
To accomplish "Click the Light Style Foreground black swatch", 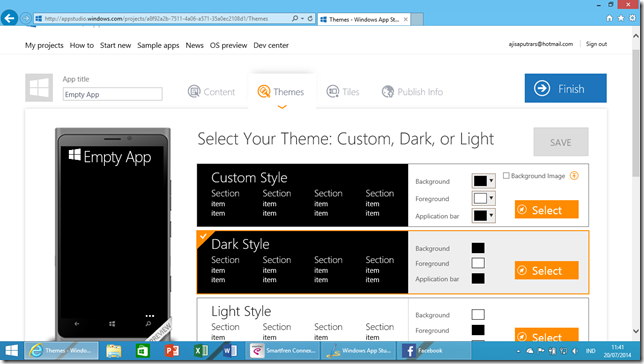I will (478, 330).
